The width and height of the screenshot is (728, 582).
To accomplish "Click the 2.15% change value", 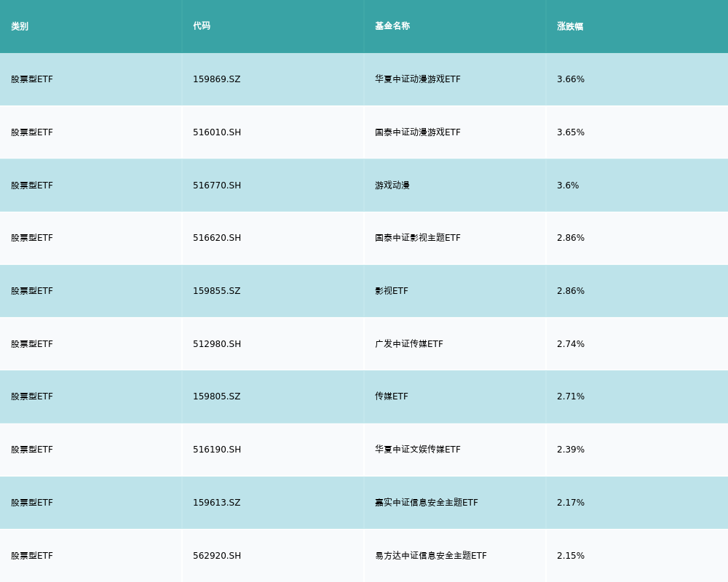I will tap(571, 556).
